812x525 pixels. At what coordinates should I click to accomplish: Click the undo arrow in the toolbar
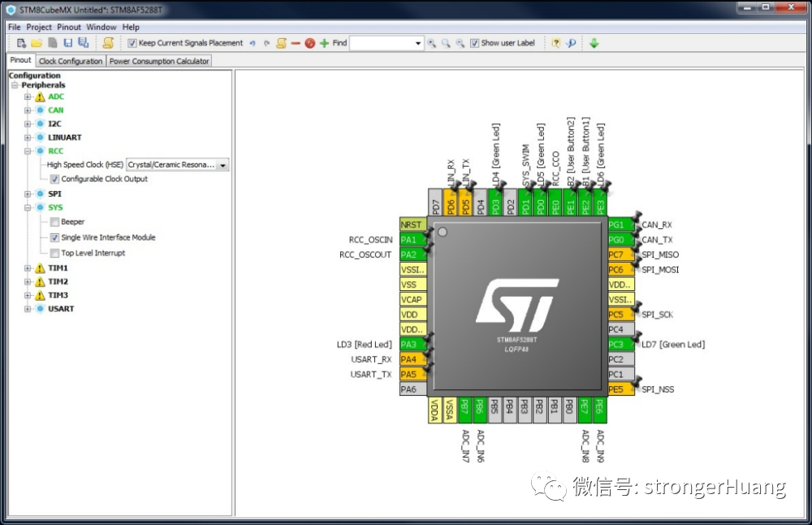252,42
